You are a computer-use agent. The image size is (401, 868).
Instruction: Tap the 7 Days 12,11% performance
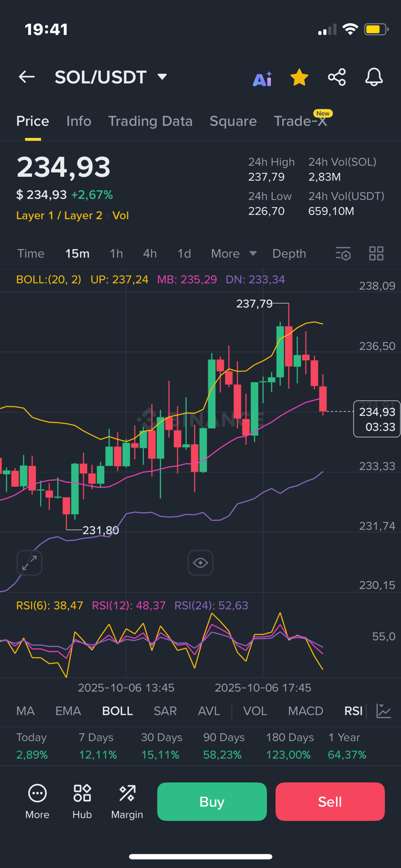tap(97, 746)
